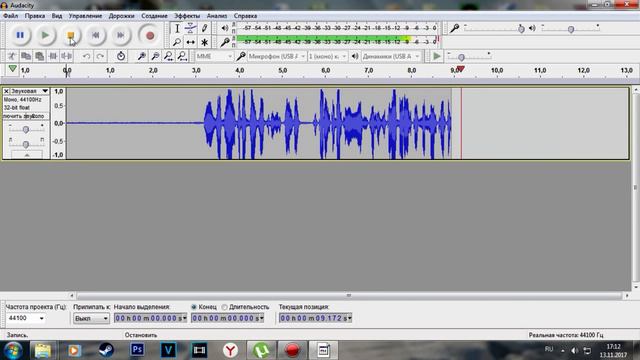Click the Play-at-speed green arrow
Screen dimensions: 640x360
point(437,56)
